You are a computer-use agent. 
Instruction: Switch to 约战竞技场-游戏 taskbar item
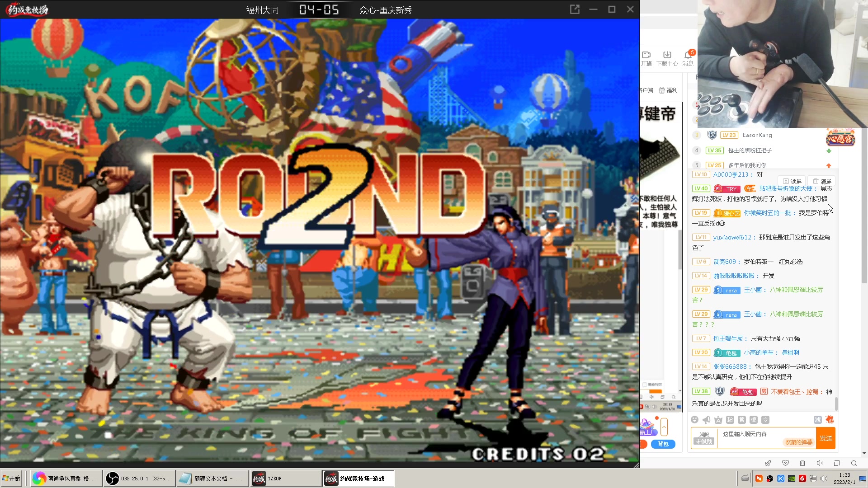coord(358,479)
